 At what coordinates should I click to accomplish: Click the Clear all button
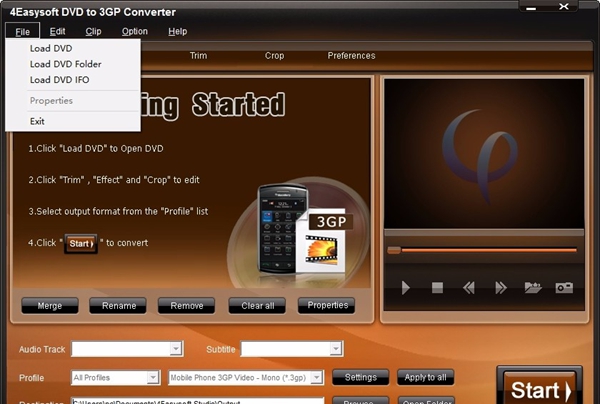coord(257,306)
